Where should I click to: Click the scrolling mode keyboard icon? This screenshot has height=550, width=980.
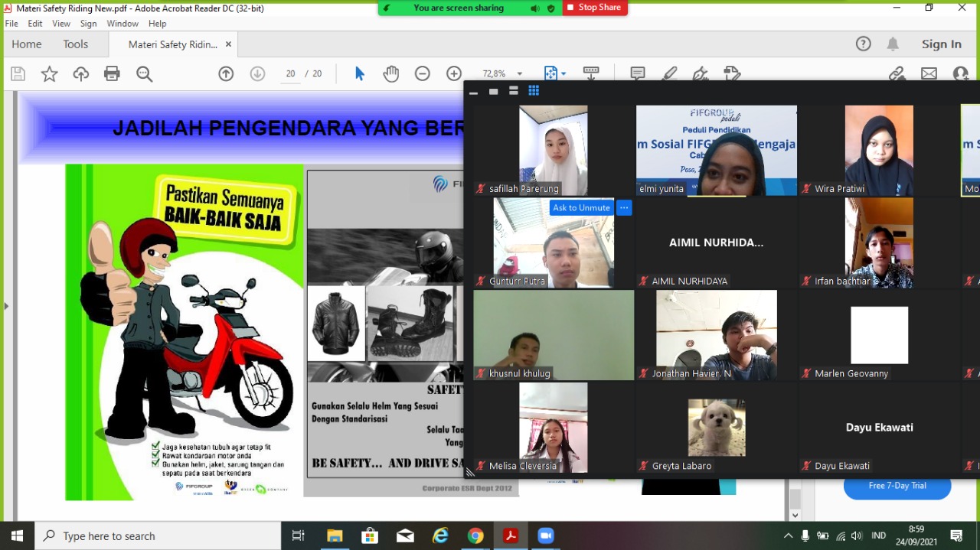pyautogui.click(x=591, y=73)
